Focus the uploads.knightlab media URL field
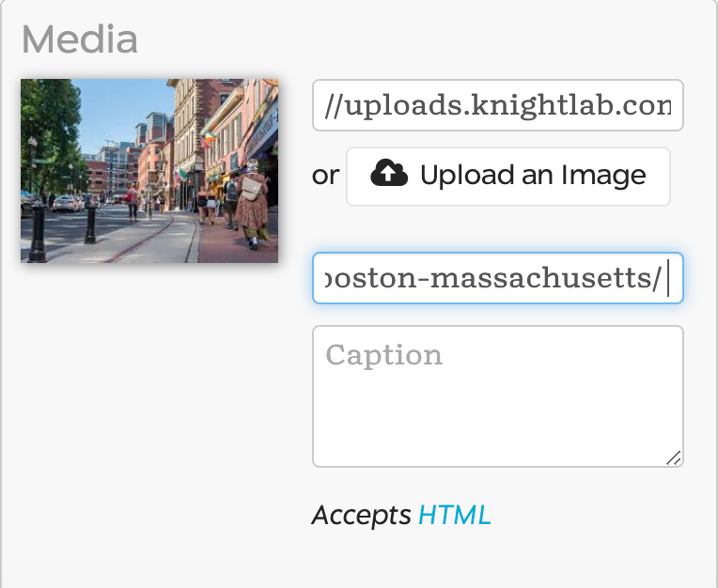This screenshot has width=718, height=588. point(498,105)
